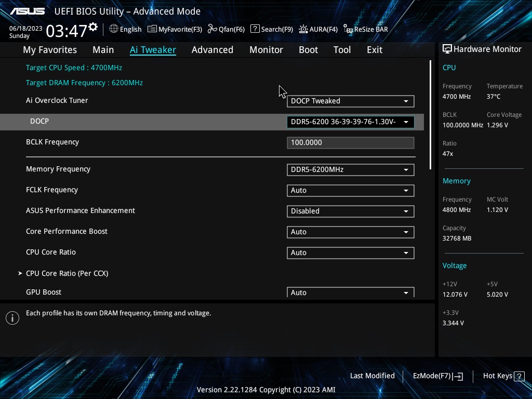The height and width of the screenshot is (399, 532).
Task: Switch to the Advanced tab
Action: (212, 49)
